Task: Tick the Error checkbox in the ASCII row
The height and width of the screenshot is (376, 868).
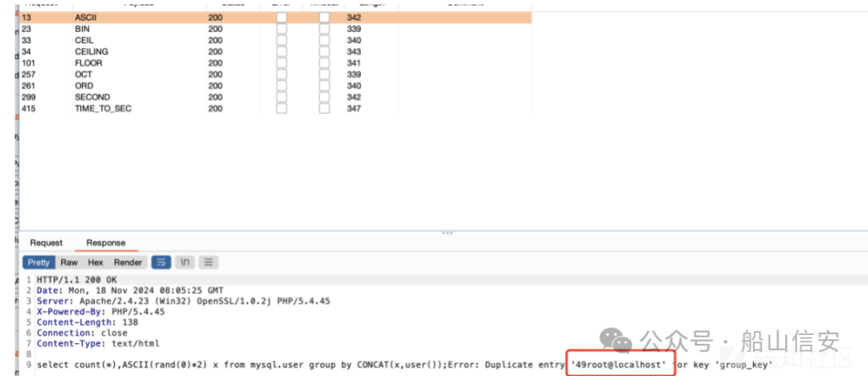Action: pos(282,18)
